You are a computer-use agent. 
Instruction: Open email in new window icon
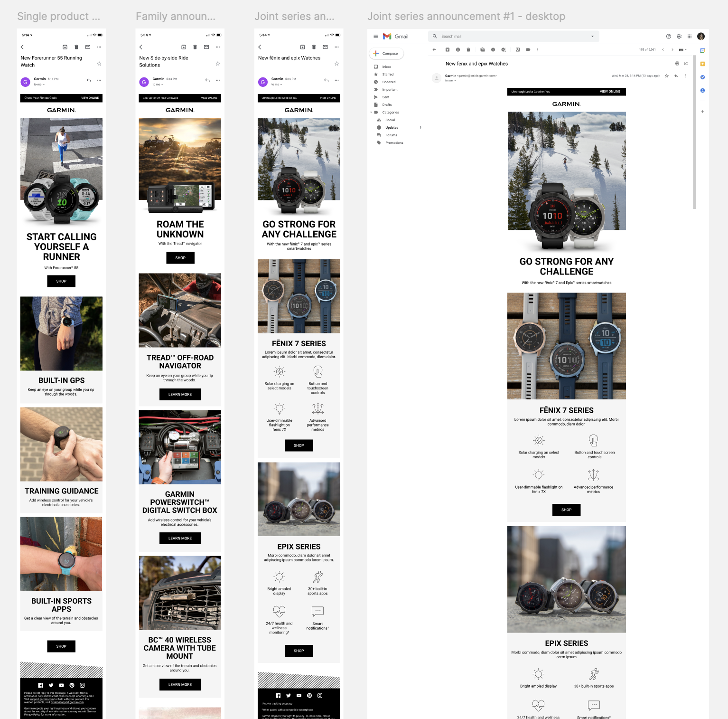686,63
